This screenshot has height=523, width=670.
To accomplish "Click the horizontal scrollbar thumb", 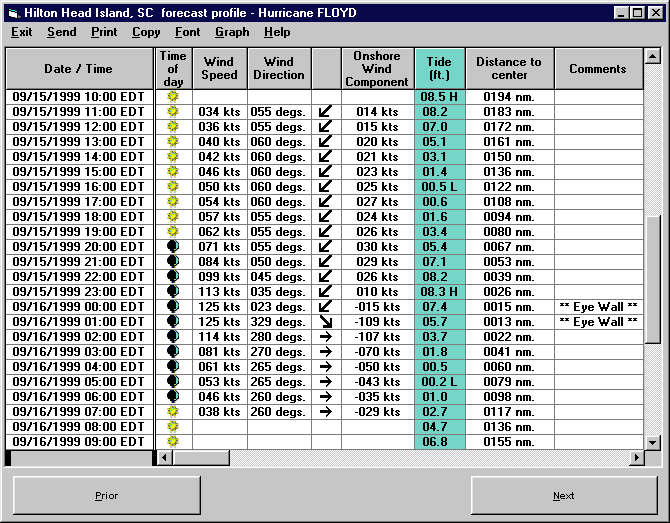I will (x=201, y=458).
